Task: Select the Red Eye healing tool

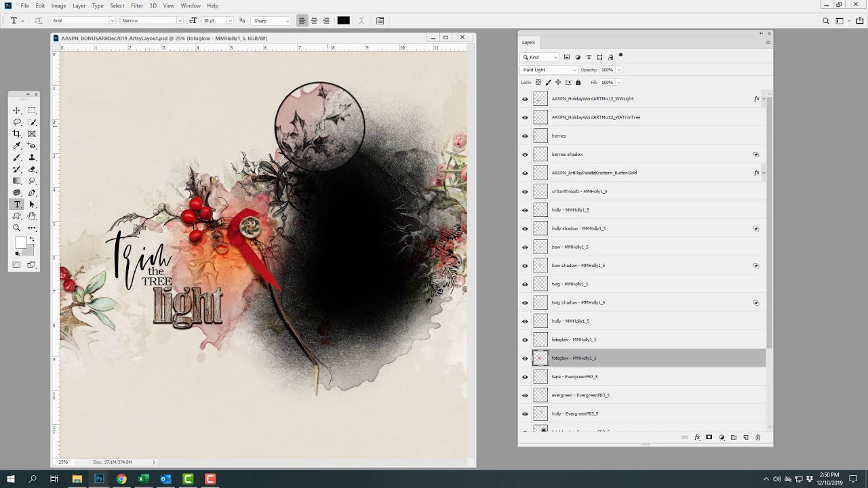Action: (32, 146)
